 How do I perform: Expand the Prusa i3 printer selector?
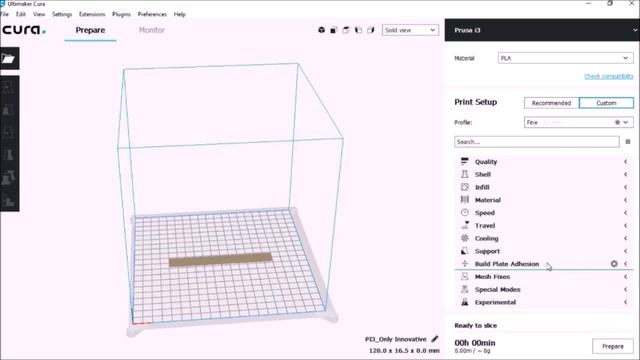[x=542, y=30]
